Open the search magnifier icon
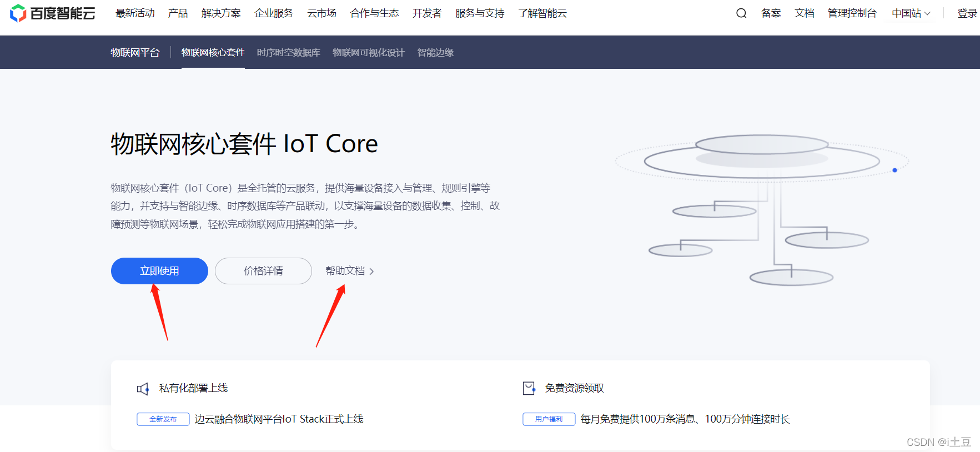This screenshot has height=452, width=980. click(x=741, y=13)
